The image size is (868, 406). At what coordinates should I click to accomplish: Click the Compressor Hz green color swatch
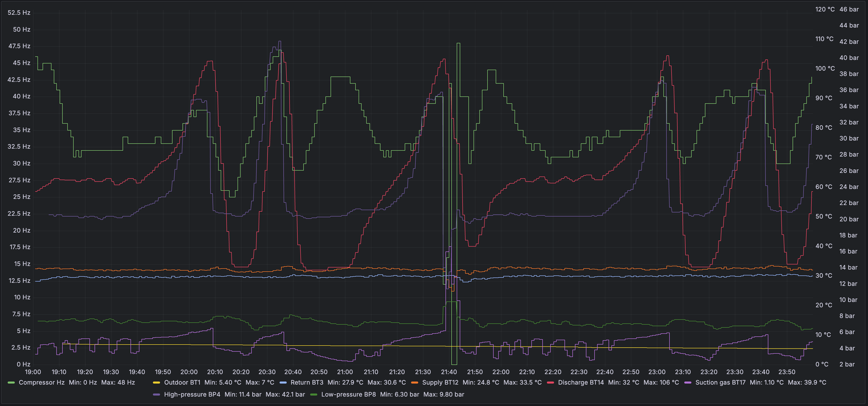11,383
